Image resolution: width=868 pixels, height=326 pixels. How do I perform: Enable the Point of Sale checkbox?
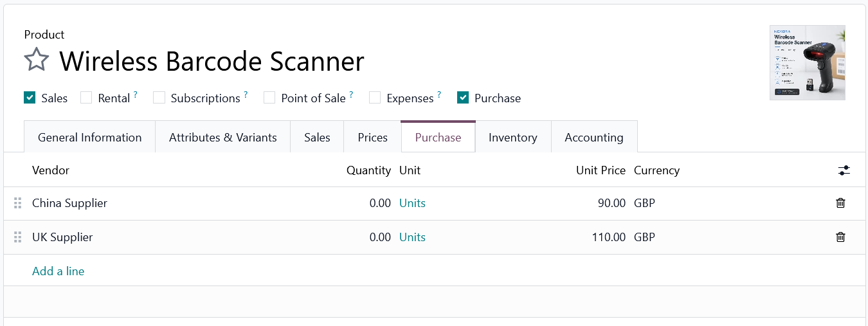point(269,98)
